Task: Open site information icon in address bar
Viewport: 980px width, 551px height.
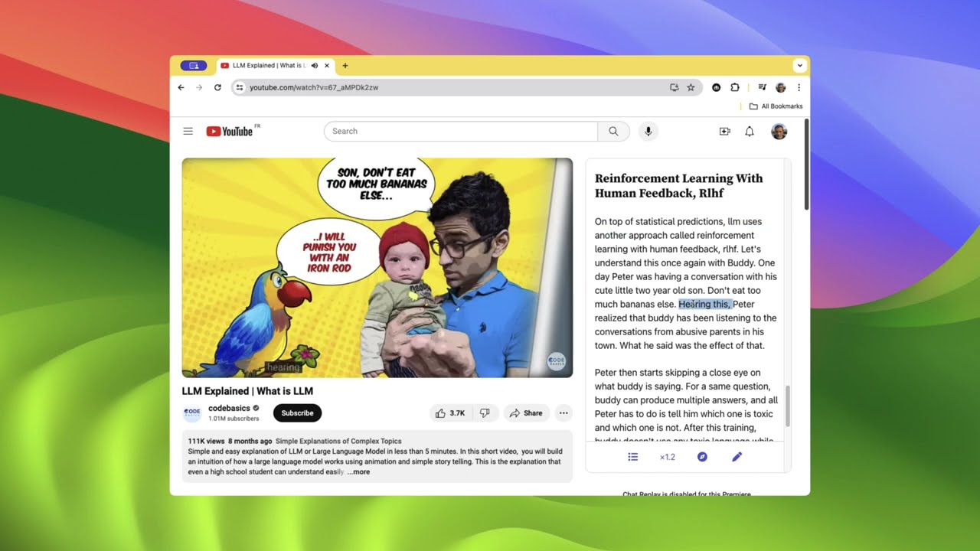Action: (x=239, y=87)
